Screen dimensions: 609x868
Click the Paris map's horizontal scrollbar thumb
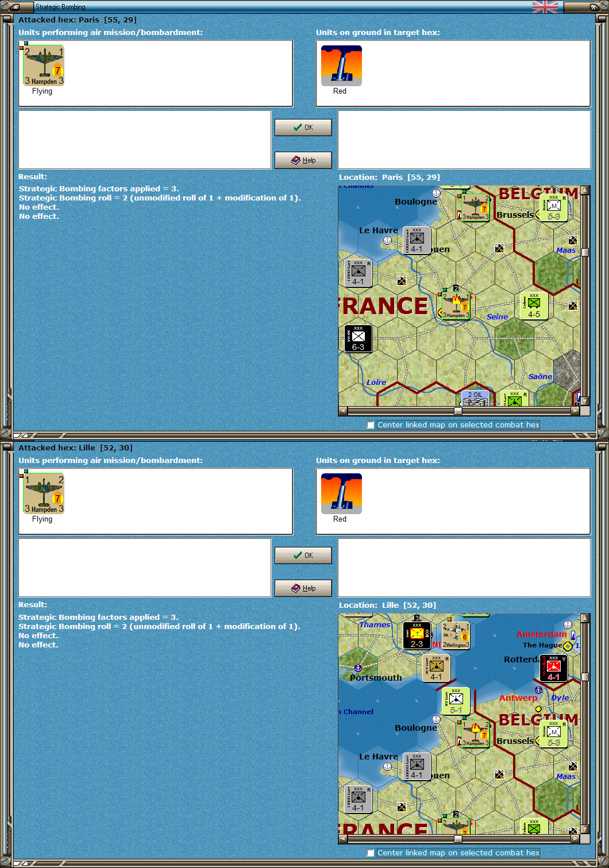458,411
